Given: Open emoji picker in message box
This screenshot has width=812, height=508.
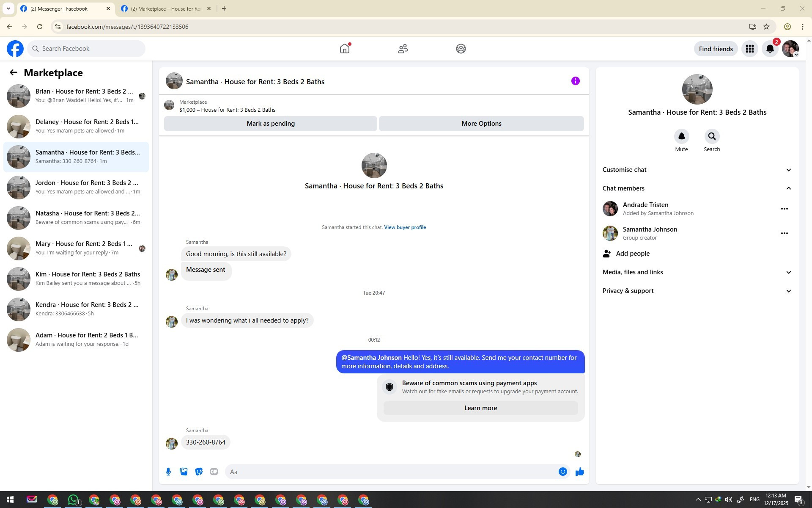Looking at the screenshot, I should pyautogui.click(x=562, y=472).
